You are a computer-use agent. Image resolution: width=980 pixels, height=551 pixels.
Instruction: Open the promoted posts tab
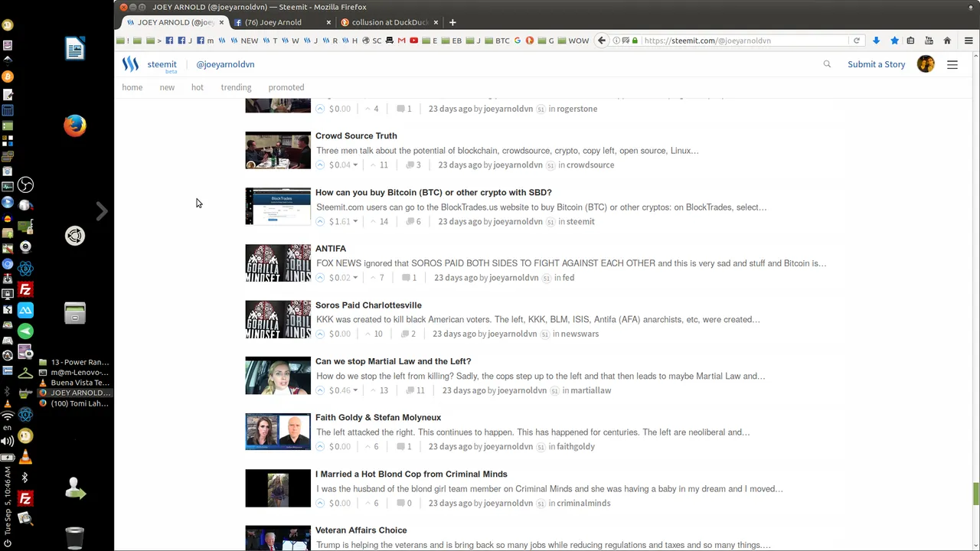coord(286,87)
